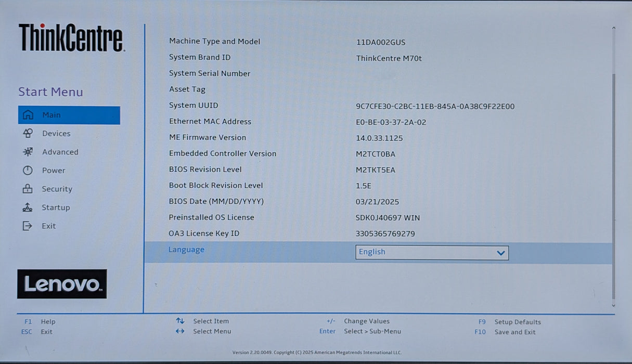Open the Security lock icon
Image resolution: width=632 pixels, height=364 pixels.
click(28, 189)
